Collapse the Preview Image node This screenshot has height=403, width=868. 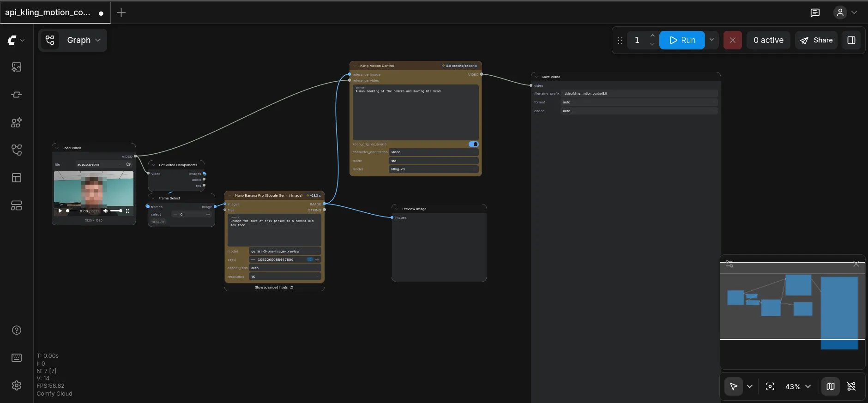[397, 209]
